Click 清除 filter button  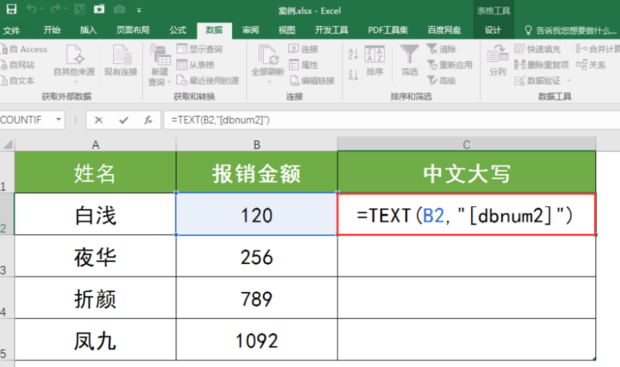pyautogui.click(x=442, y=49)
